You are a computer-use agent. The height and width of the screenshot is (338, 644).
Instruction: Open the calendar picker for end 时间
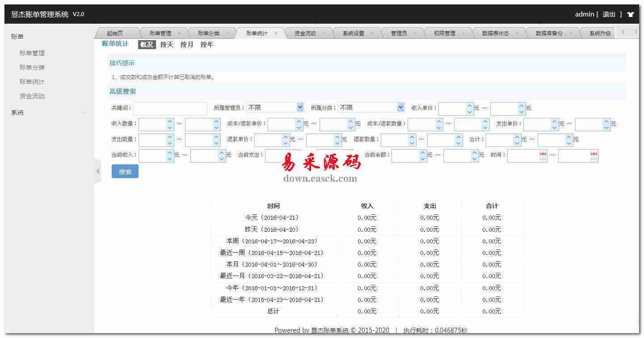click(x=594, y=156)
